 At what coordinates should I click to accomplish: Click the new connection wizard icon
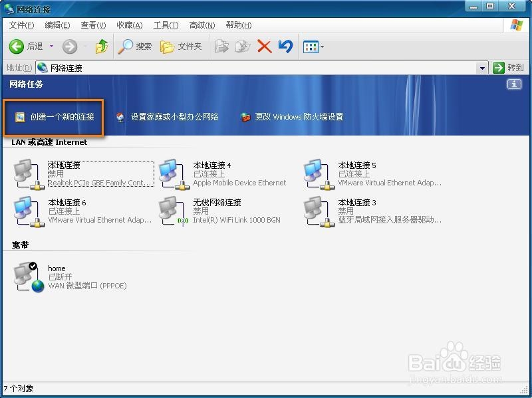click(20, 118)
